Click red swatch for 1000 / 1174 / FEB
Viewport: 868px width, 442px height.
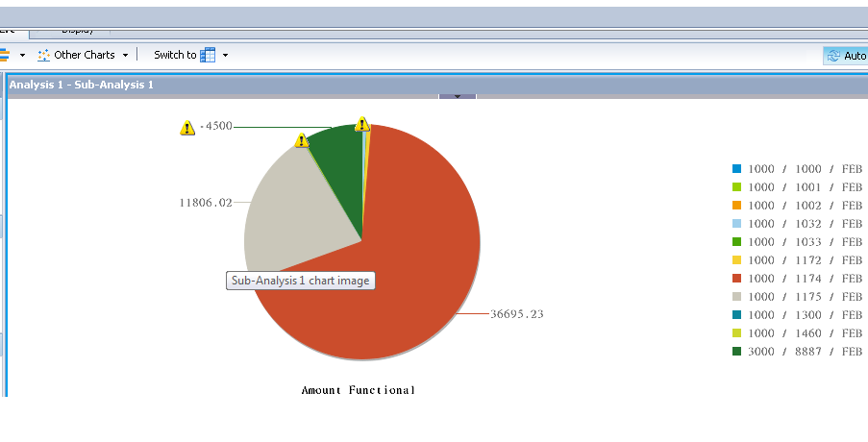pos(736,279)
